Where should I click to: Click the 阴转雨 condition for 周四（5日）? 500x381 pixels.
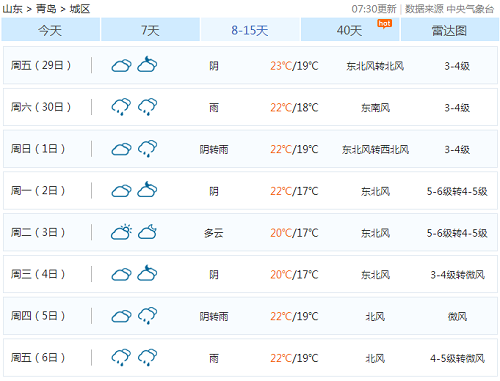tap(214, 316)
